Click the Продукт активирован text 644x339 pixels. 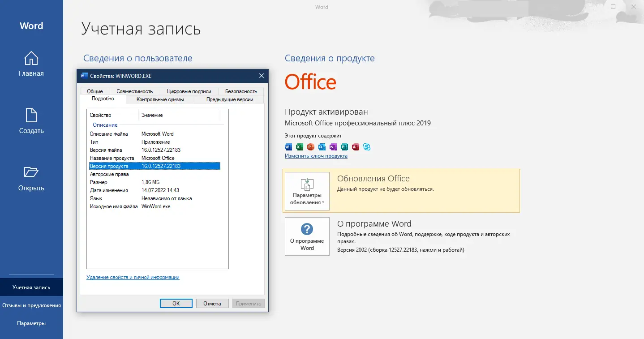[x=326, y=112]
